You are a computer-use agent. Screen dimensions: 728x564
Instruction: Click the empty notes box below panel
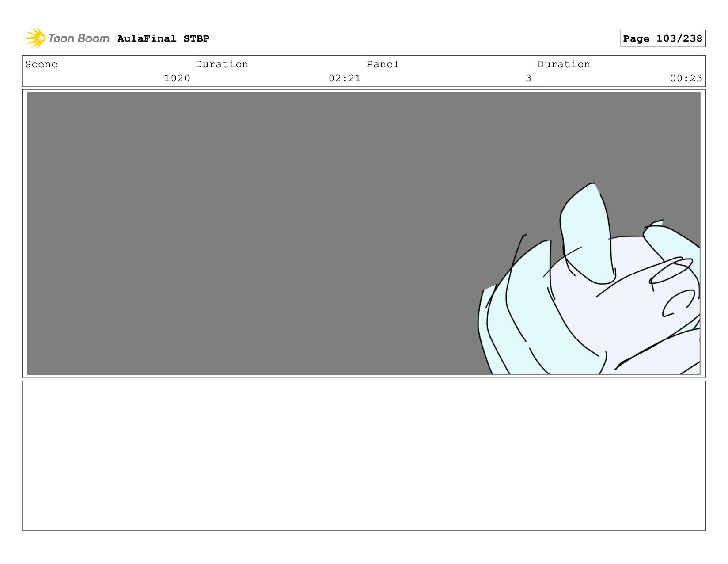tap(364, 456)
